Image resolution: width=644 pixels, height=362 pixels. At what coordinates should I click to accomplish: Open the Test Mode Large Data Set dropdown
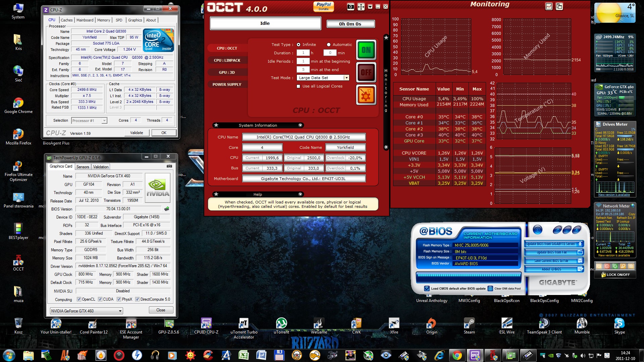tap(346, 78)
